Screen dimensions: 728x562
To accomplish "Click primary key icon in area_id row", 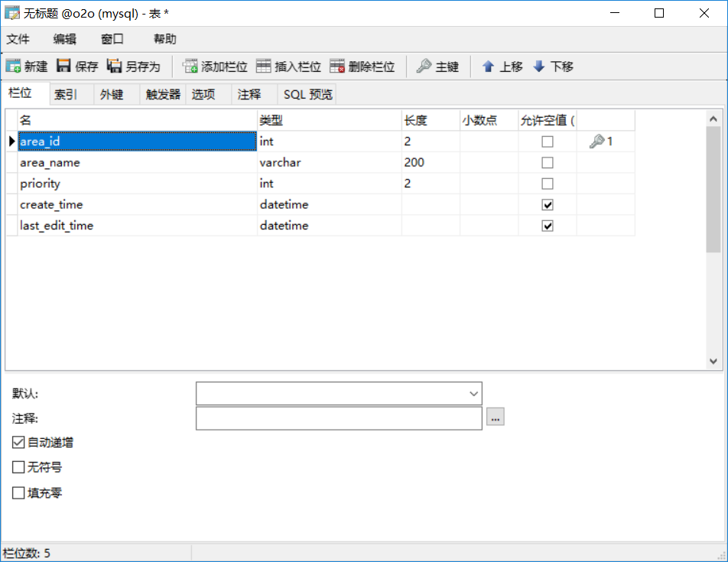I will click(x=596, y=141).
